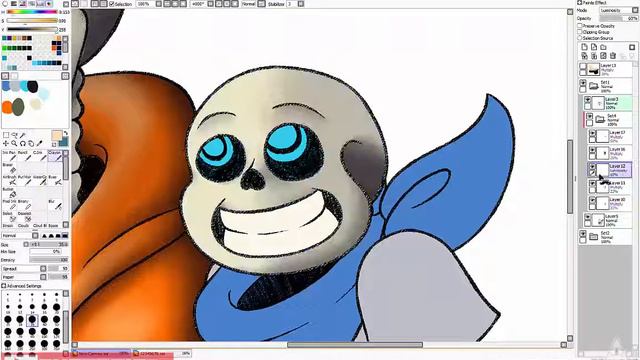Select the magic wand tool
This screenshot has height=360, width=640.
[x=23, y=135]
